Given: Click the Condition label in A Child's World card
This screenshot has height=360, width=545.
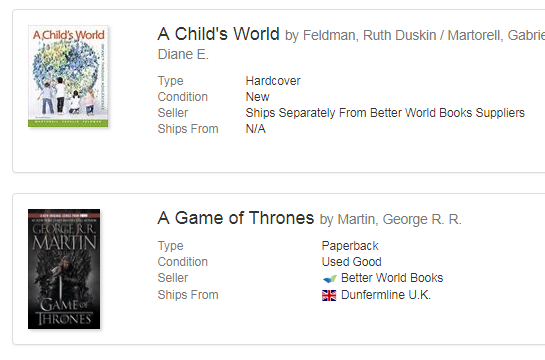Looking at the screenshot, I should point(183,97).
